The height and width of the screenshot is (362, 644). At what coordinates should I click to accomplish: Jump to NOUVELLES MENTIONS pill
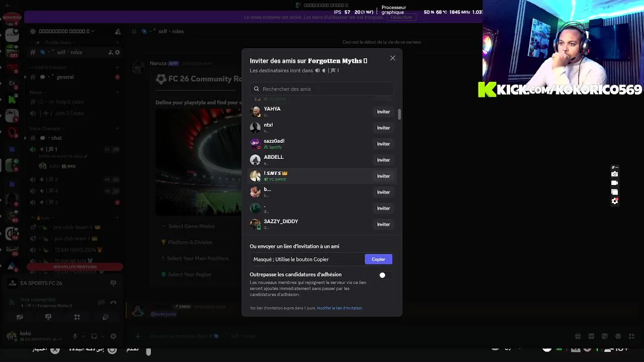point(75,267)
